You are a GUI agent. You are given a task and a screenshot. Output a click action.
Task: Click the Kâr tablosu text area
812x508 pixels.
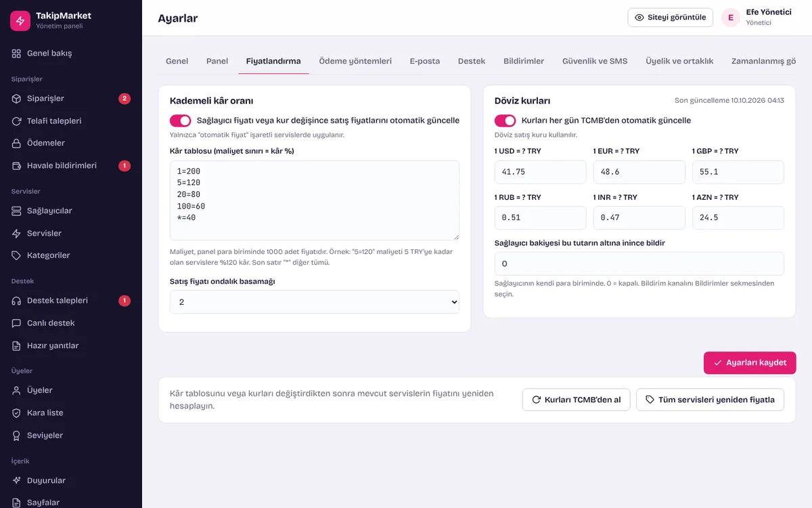[x=315, y=200]
